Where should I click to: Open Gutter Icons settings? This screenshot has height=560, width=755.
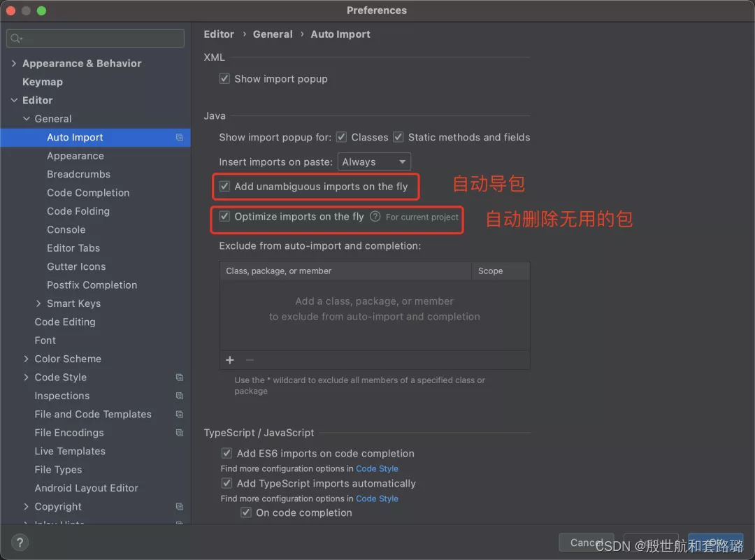click(76, 267)
